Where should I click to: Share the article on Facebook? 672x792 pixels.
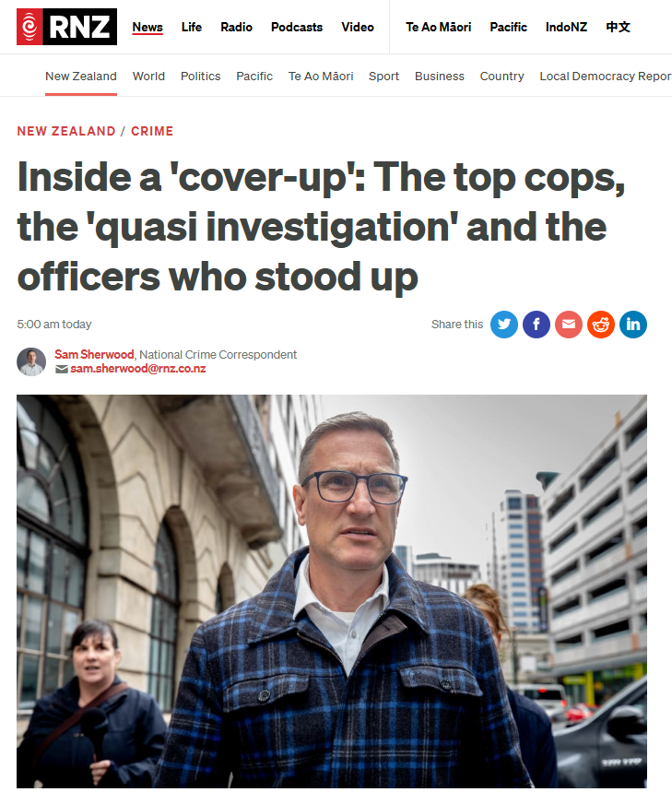point(536,325)
